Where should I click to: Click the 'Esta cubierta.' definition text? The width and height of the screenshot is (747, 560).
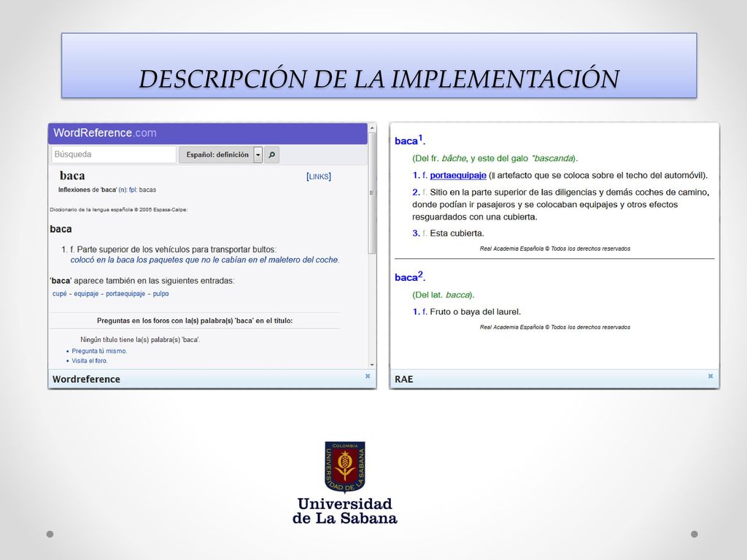click(457, 233)
